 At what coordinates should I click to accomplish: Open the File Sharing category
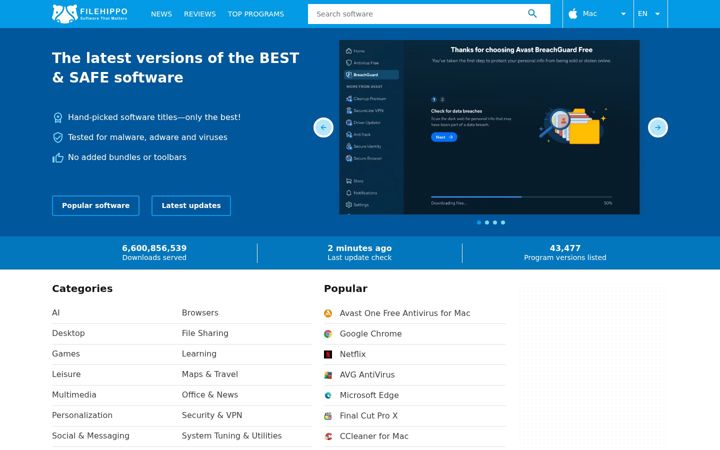205,333
